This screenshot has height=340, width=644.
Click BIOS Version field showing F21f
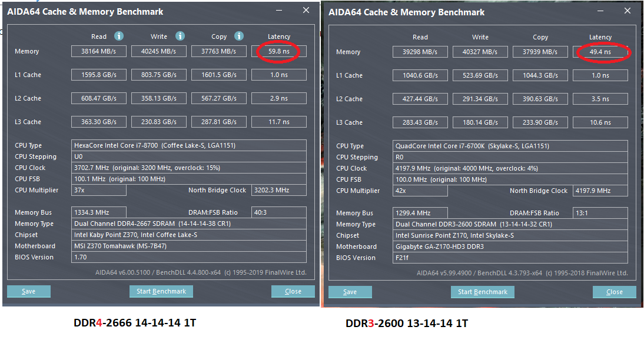(510, 258)
